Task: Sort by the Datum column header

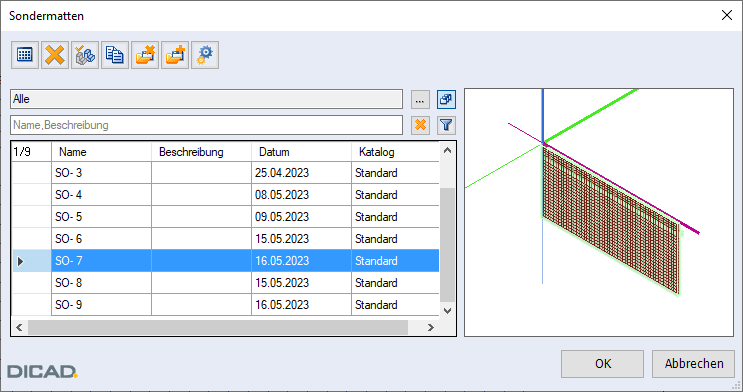Action: tap(301, 152)
